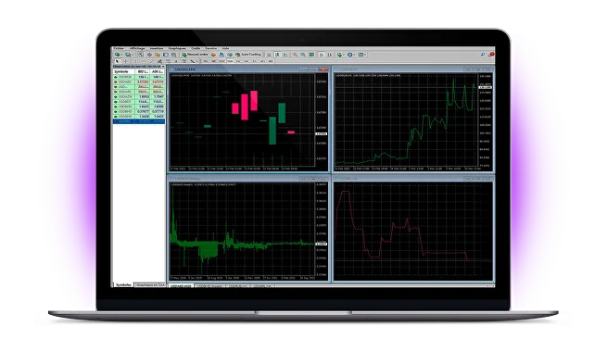This screenshot has width=607, height=364.
Task: Zoom out on the chart
Action: pos(303,55)
